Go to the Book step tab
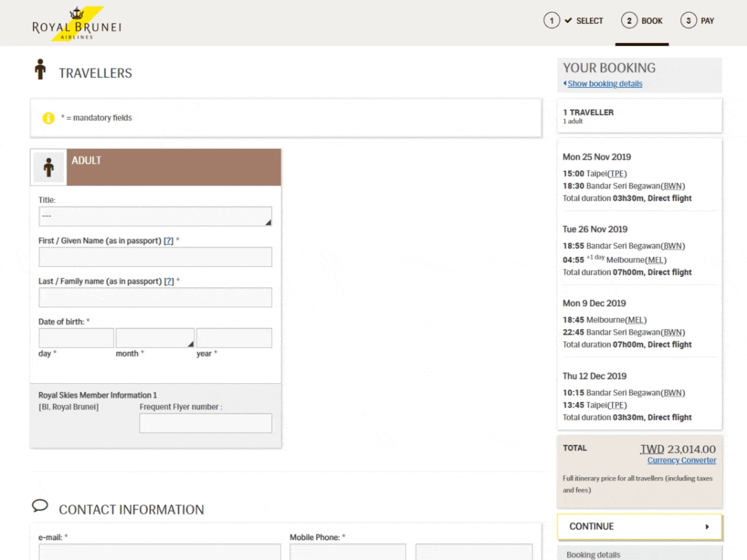 point(651,21)
